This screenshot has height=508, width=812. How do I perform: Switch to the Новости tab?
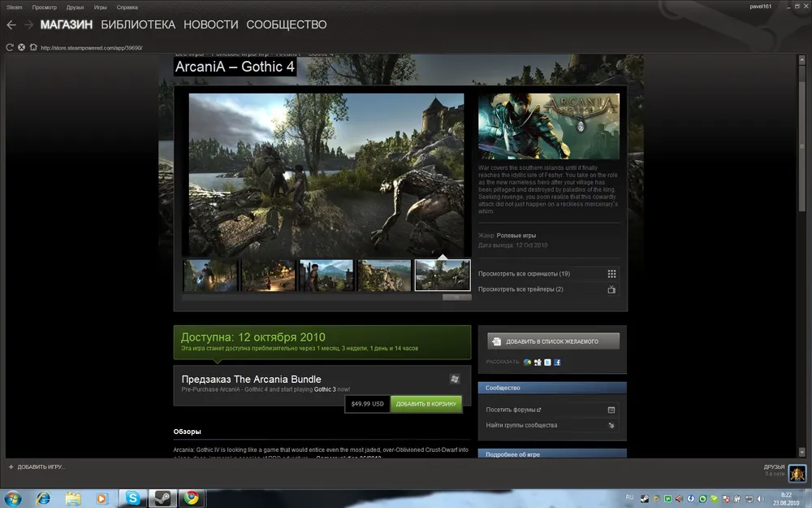pyautogui.click(x=211, y=25)
